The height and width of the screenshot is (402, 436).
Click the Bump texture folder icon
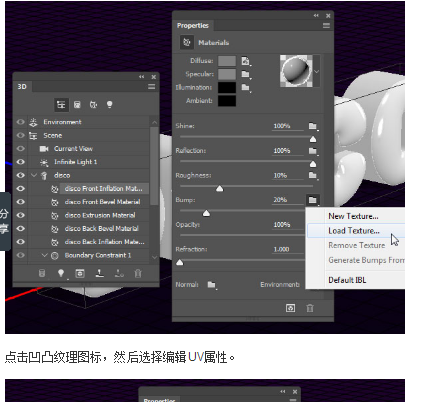click(x=313, y=200)
